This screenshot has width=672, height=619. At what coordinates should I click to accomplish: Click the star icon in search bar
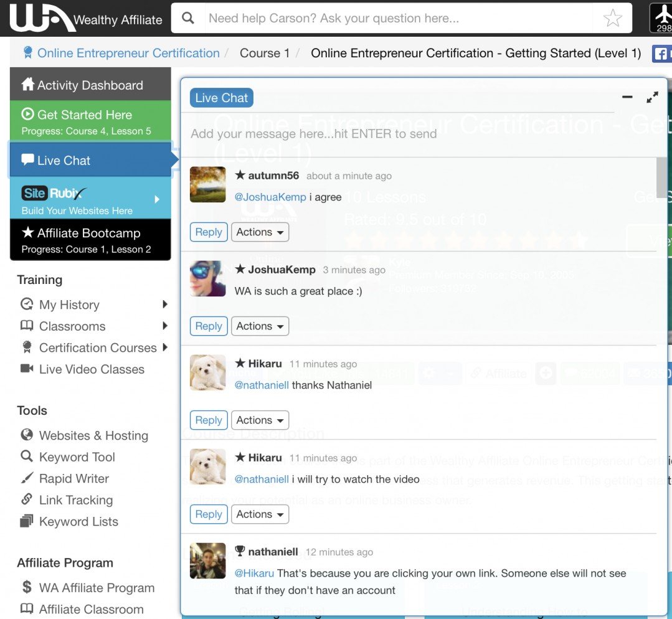pyautogui.click(x=612, y=18)
